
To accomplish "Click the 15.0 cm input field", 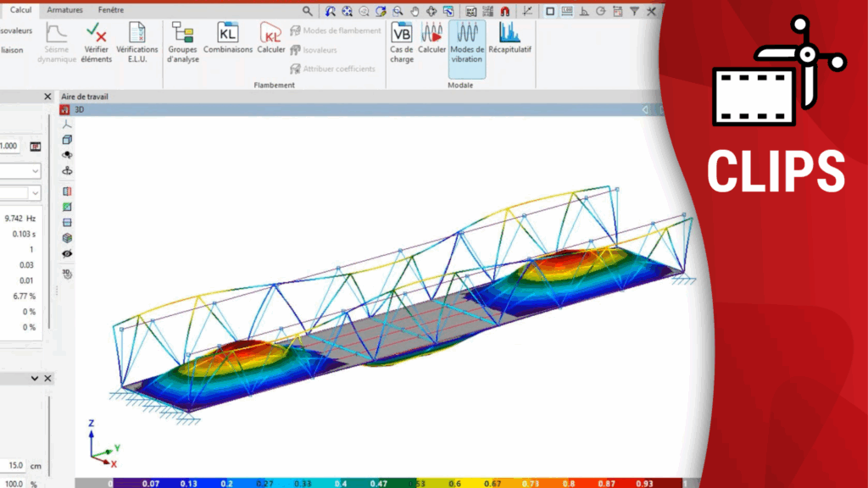I will coord(13,465).
